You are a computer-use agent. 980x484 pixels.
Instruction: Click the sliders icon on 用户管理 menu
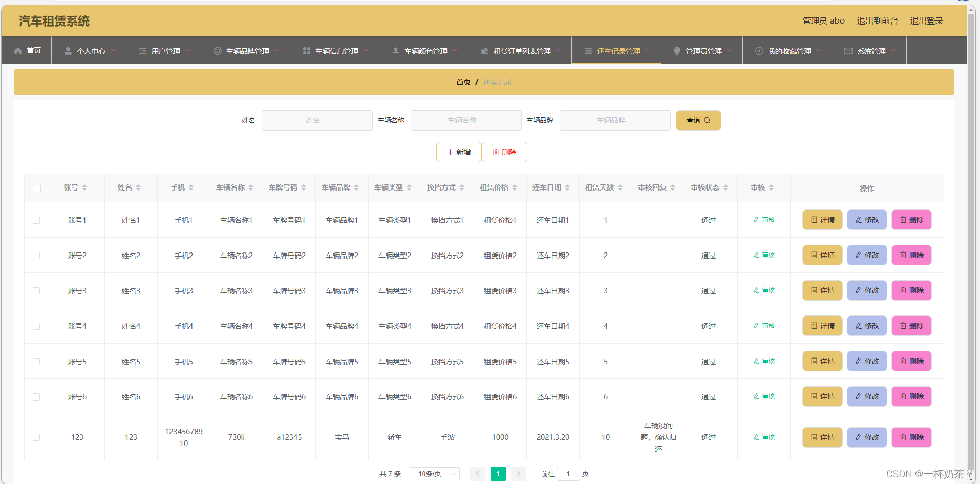[143, 51]
